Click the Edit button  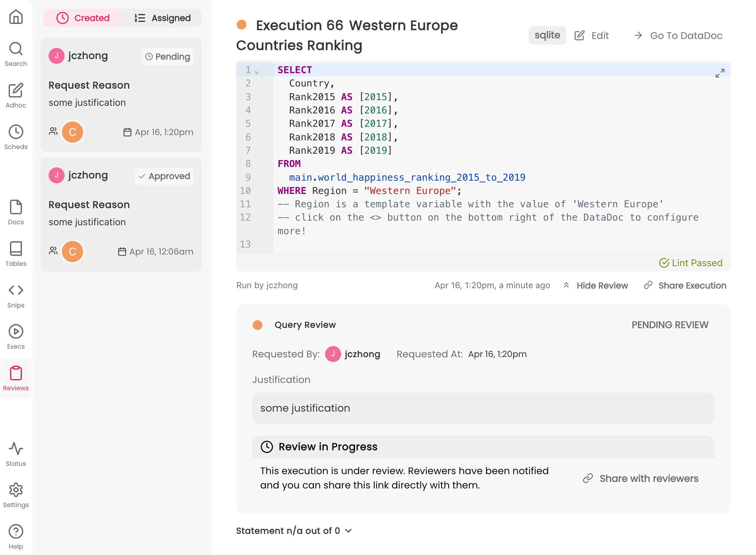coord(591,35)
